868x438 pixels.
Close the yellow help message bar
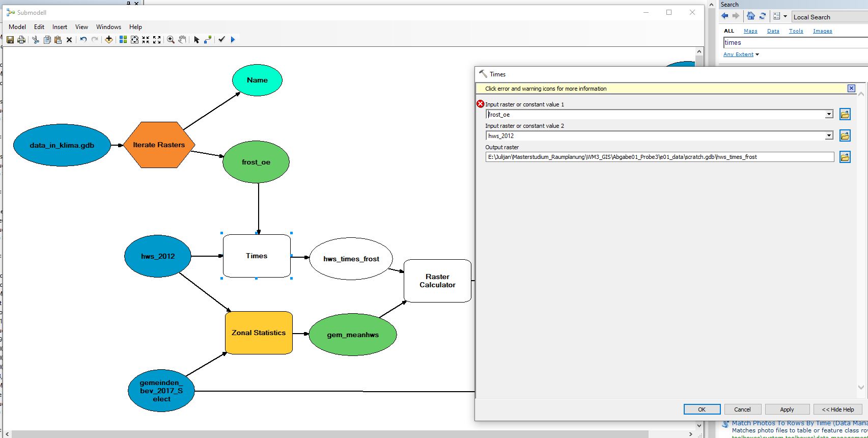click(x=851, y=88)
